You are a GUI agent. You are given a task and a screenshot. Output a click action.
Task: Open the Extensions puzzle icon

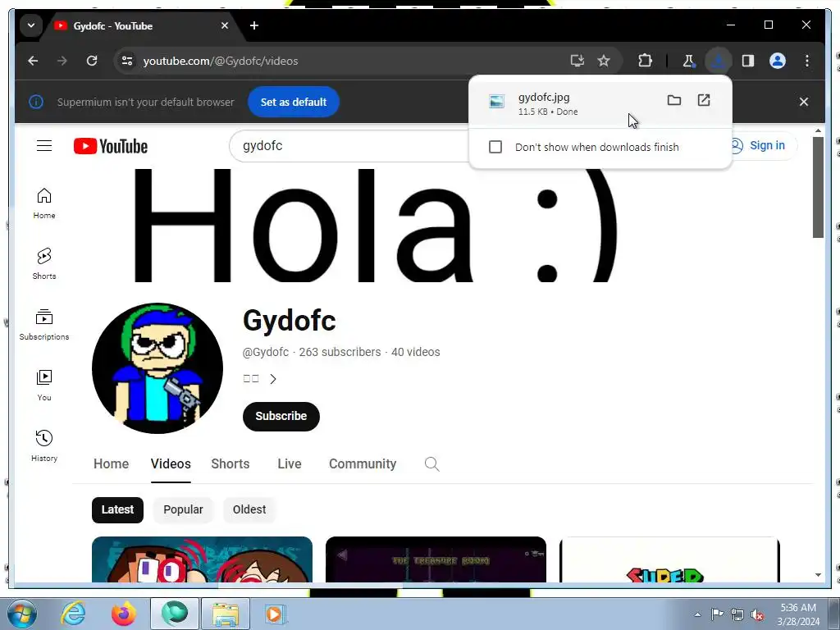tap(645, 61)
